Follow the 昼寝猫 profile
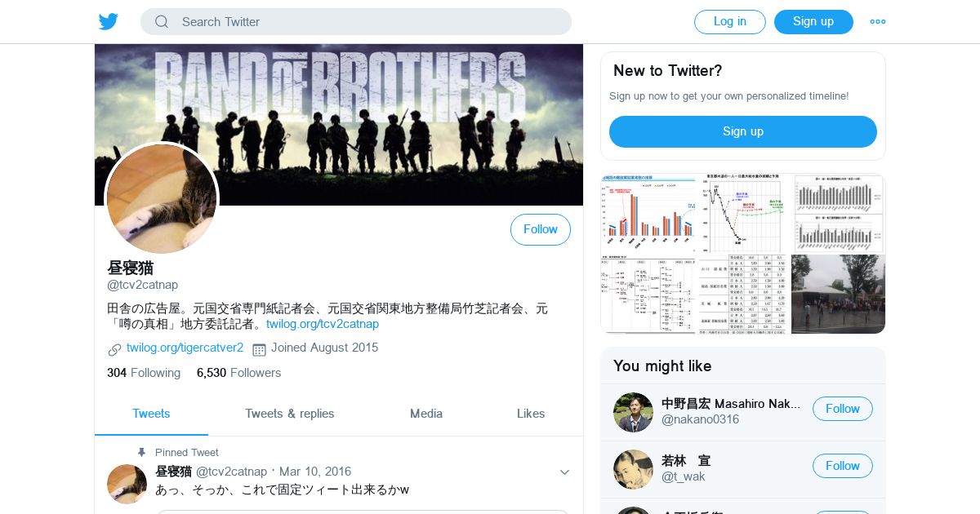Image resolution: width=980 pixels, height=514 pixels. 541,230
